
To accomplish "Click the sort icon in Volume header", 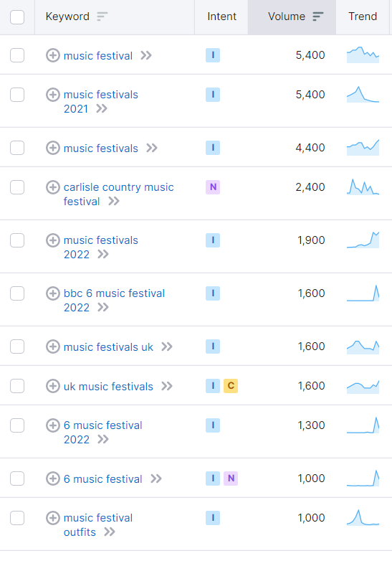I will 317,16.
